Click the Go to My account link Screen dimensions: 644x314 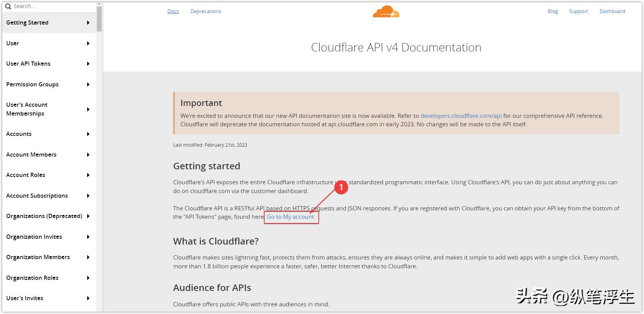coord(291,217)
